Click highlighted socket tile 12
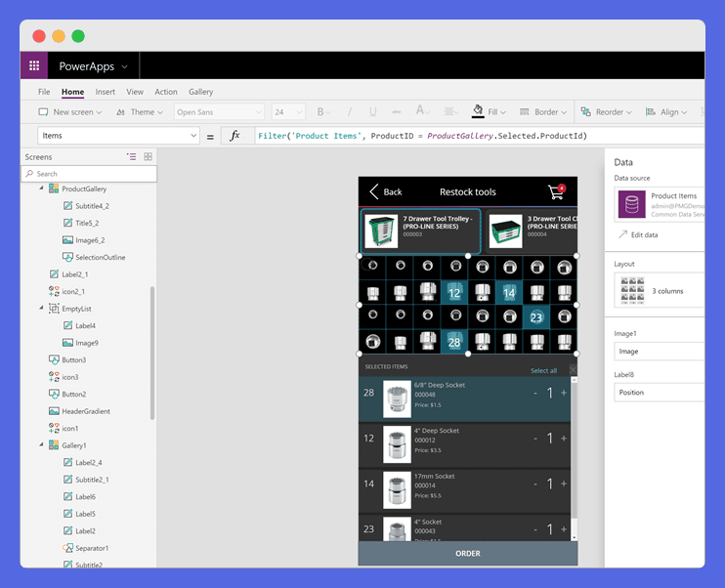This screenshot has height=588, width=725. (x=454, y=293)
